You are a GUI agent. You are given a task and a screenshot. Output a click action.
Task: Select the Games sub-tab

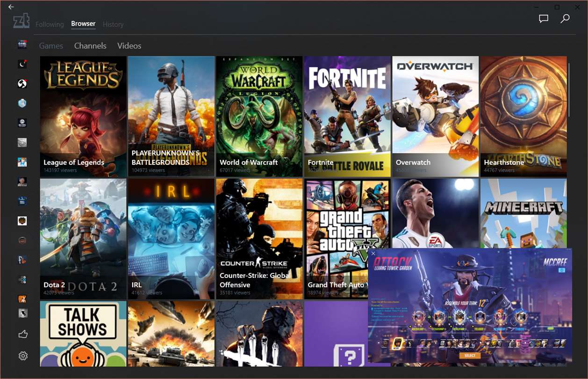[x=51, y=46]
